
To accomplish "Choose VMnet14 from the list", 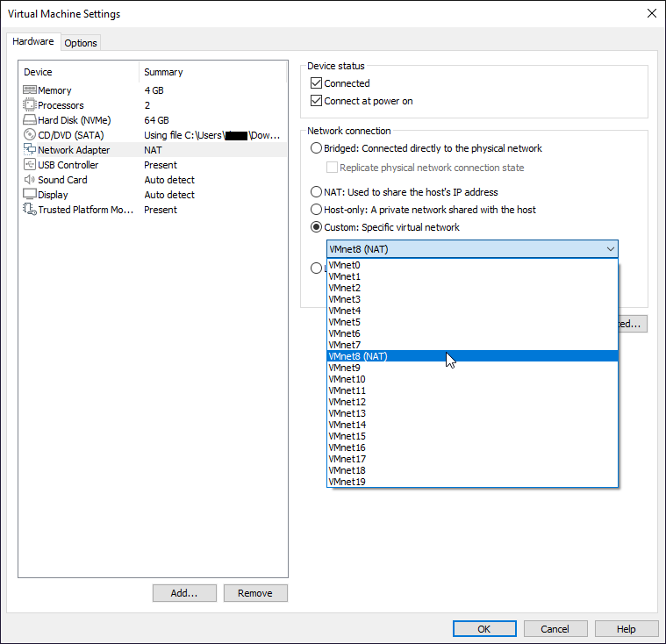I will pyautogui.click(x=472, y=425).
